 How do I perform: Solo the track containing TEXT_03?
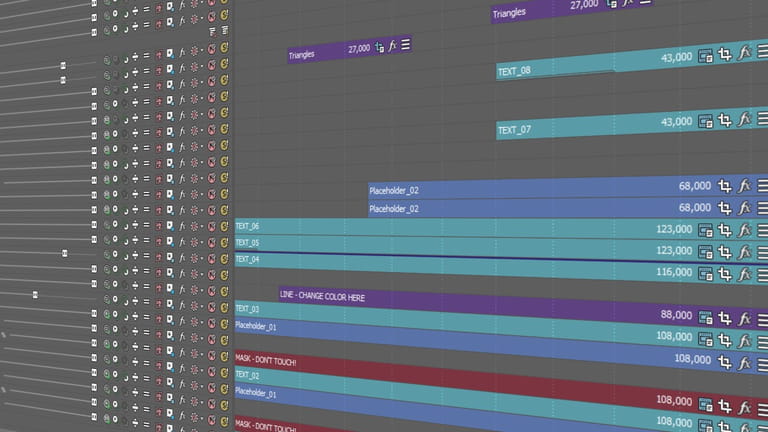point(225,306)
